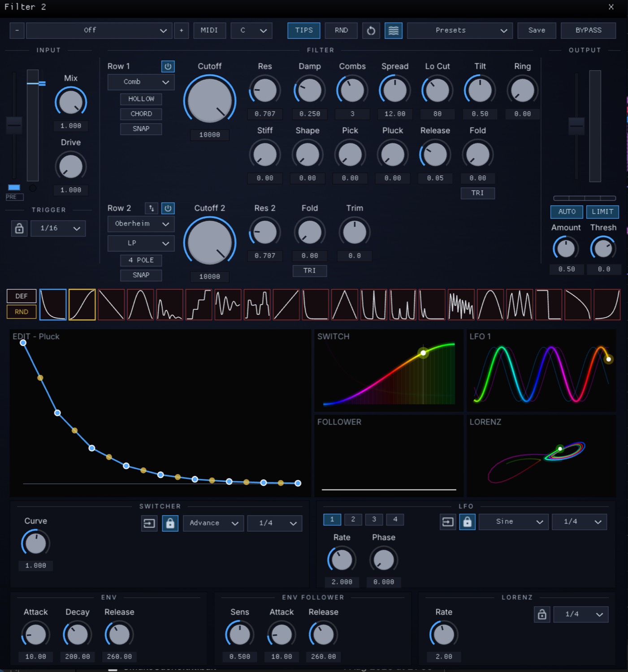This screenshot has height=672, width=628.
Task: Toggle CHORD mode in Row 1
Action: click(x=141, y=114)
